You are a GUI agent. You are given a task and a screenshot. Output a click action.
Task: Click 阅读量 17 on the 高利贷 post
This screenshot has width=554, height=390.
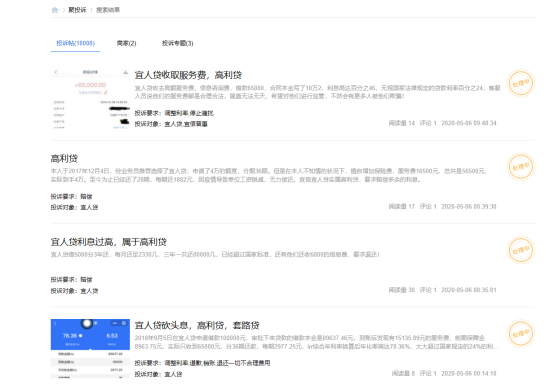401,206
